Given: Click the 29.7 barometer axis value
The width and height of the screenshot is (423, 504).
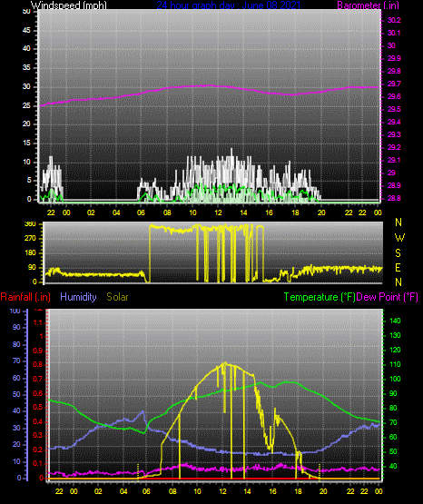Looking at the screenshot, I should coord(394,84).
